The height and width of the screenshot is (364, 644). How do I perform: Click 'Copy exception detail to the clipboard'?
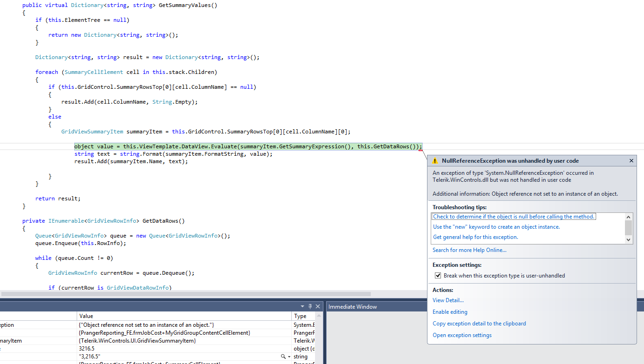[479, 324]
